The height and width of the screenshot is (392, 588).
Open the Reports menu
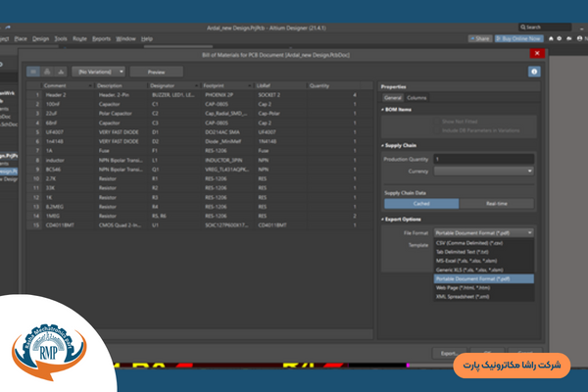101,38
